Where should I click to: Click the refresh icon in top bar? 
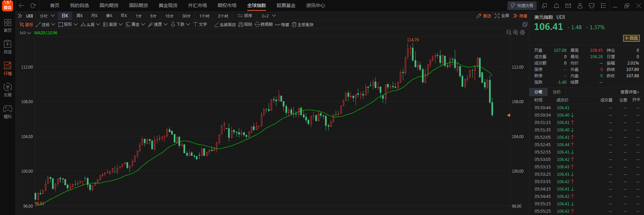coord(33,6)
